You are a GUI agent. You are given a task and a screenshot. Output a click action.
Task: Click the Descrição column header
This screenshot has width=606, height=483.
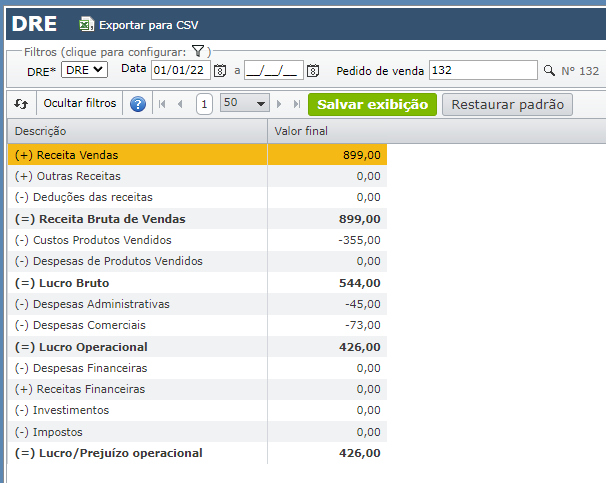137,131
